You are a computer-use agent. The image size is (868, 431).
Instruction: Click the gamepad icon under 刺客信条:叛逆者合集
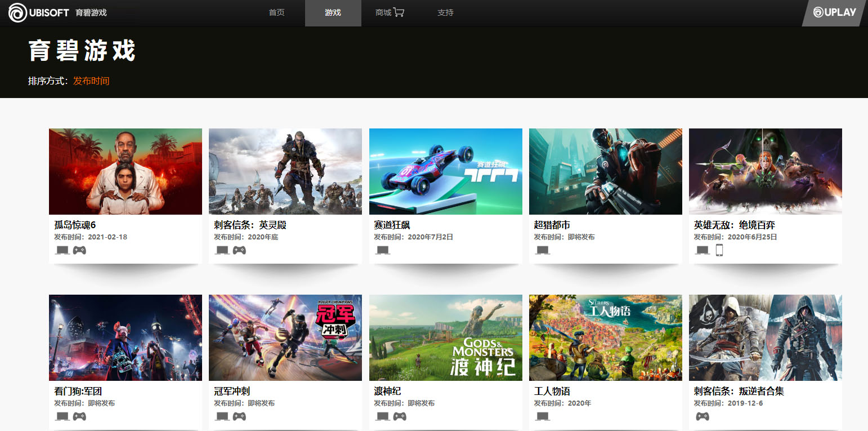click(702, 416)
